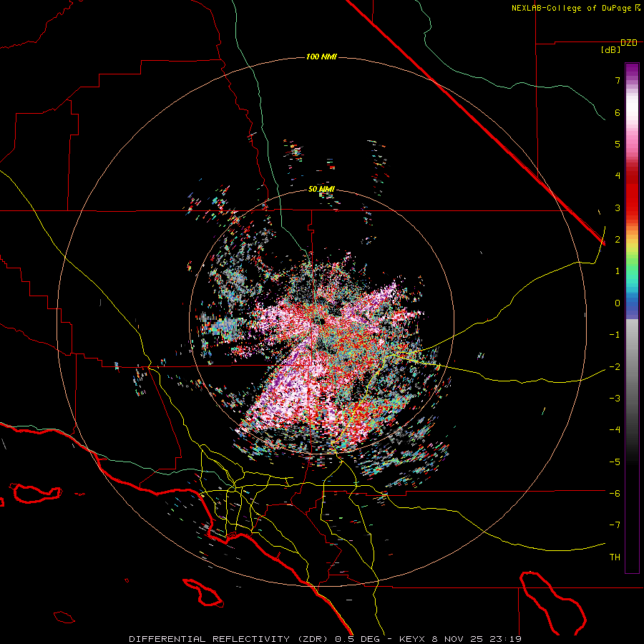
Task: Select the 50 NMI range ring label
Action: [321, 189]
